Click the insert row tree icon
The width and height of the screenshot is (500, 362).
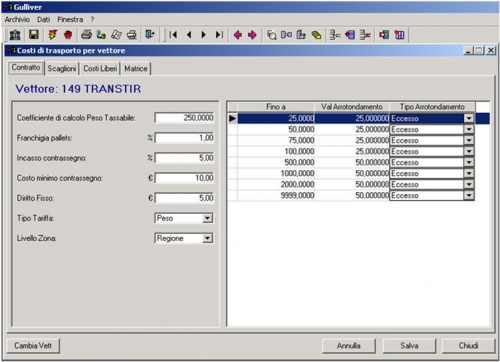[335, 35]
